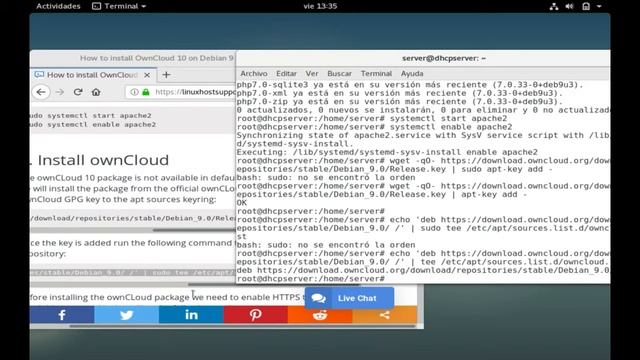Click 'Before installing the ownCloud package' paragraph

(167, 297)
